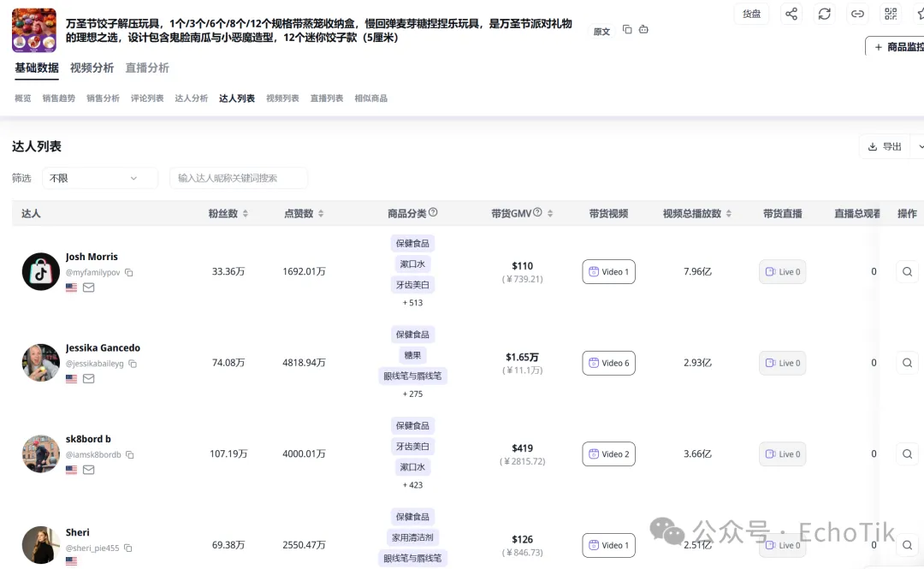Click the email icon for Josh Morris

click(88, 287)
